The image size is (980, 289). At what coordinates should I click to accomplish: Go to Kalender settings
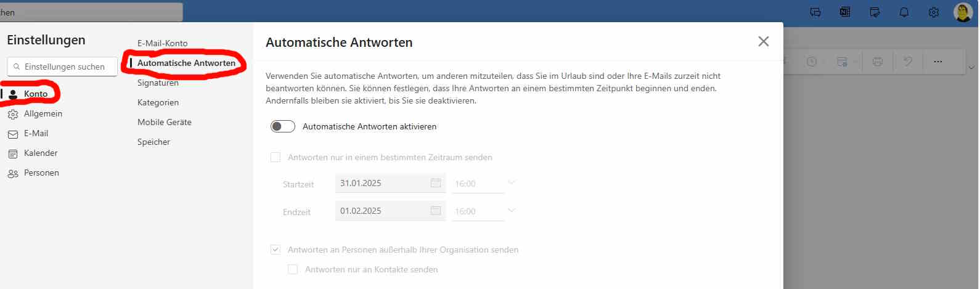click(41, 153)
